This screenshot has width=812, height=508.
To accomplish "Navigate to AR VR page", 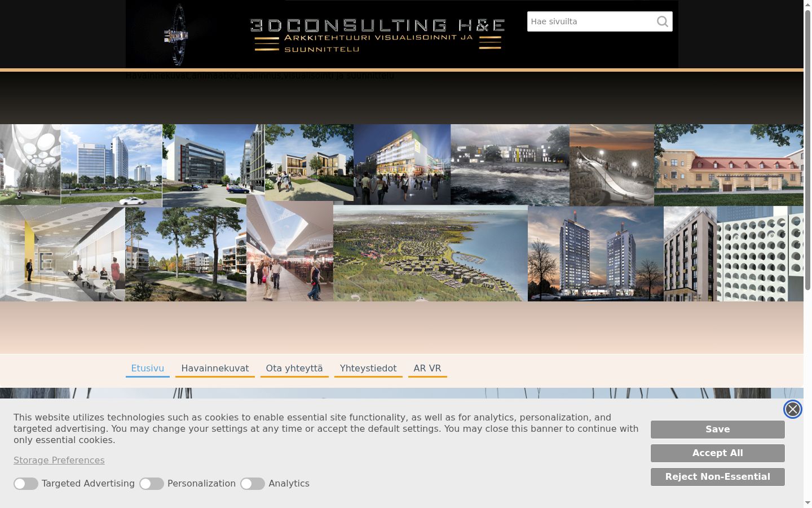I will [427, 369].
